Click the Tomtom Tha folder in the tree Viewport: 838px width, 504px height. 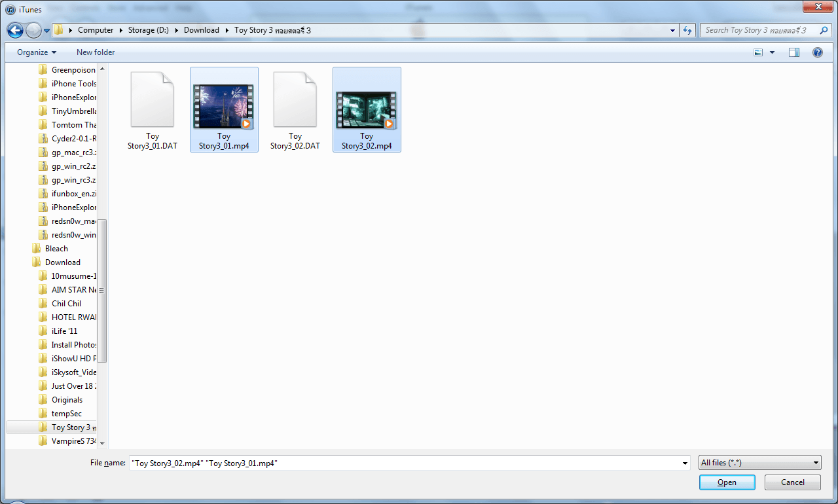click(x=67, y=125)
